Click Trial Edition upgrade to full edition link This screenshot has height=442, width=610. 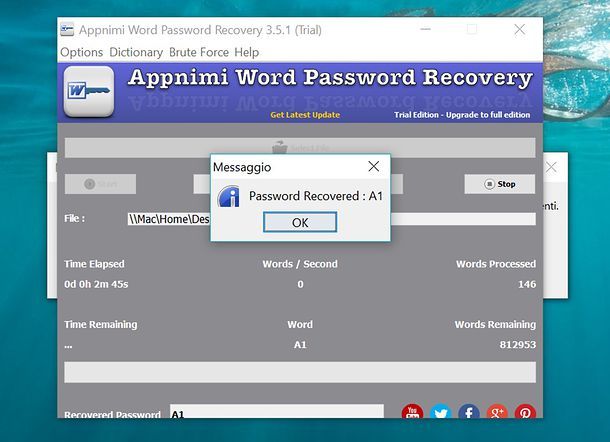462,115
